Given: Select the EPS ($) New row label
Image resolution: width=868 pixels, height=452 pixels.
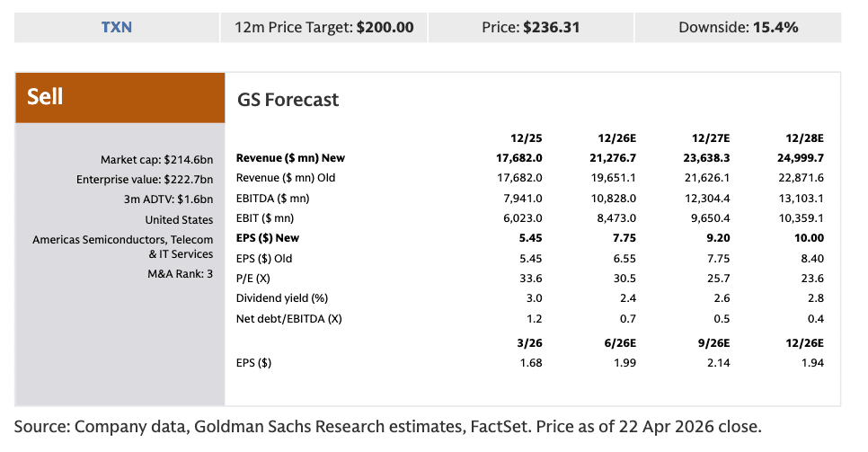Looking at the screenshot, I should [268, 238].
